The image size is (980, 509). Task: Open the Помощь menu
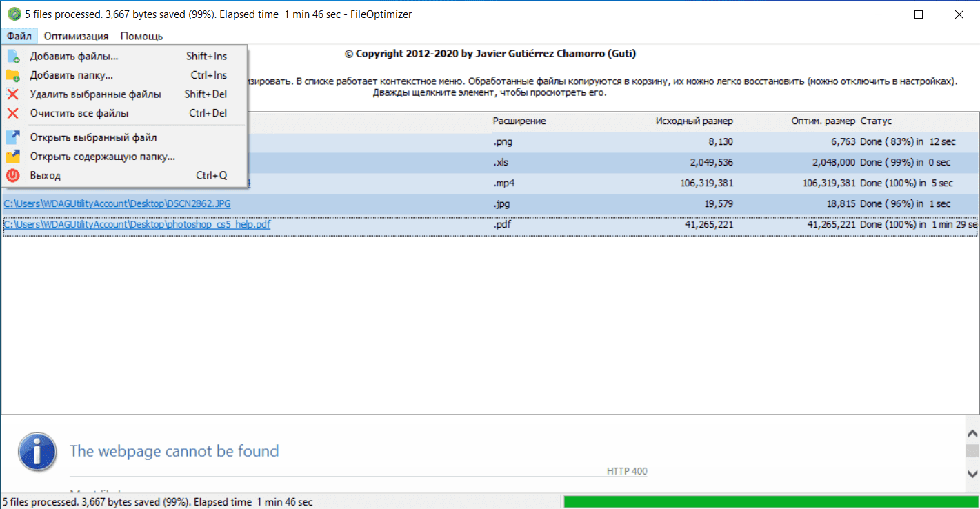pos(141,36)
